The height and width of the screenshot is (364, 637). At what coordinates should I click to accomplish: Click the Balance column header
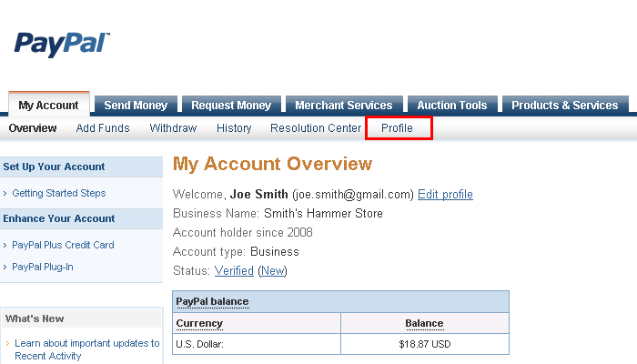coord(424,323)
